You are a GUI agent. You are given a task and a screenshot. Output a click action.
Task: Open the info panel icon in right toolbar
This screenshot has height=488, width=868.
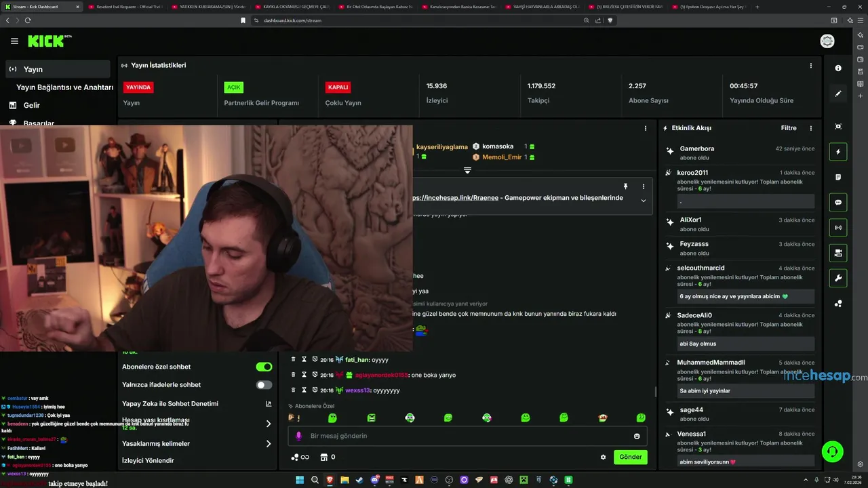tap(838, 68)
